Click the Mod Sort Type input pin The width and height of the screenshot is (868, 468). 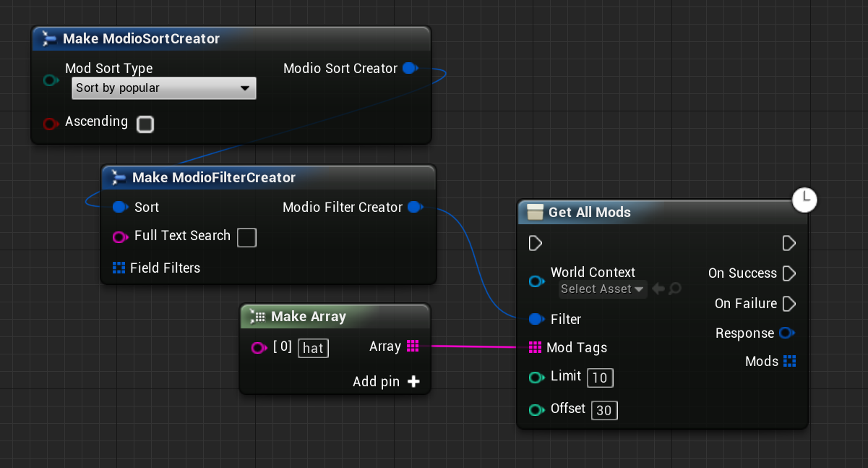(51, 80)
